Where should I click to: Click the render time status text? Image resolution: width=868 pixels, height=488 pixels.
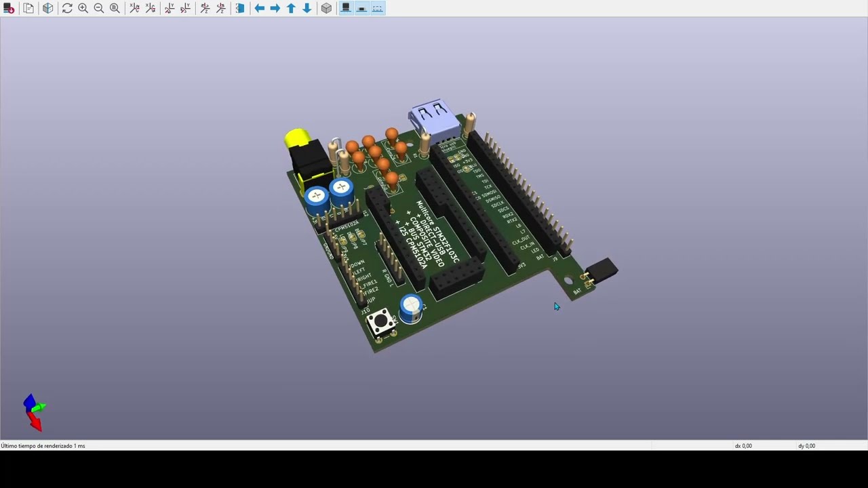click(x=43, y=446)
